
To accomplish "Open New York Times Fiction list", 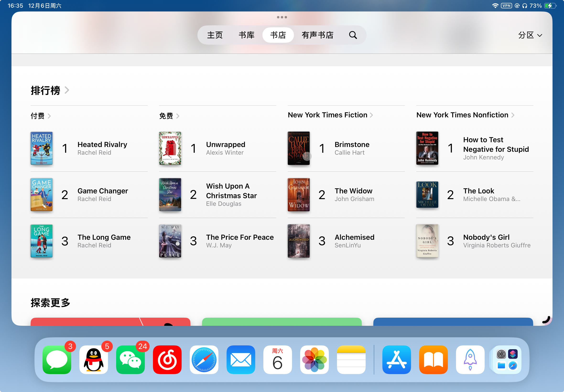I will (330, 115).
